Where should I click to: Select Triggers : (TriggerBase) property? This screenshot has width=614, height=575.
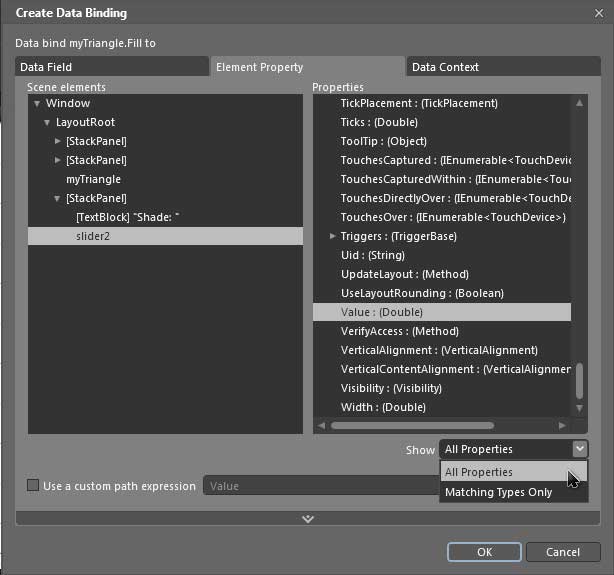pos(442,236)
